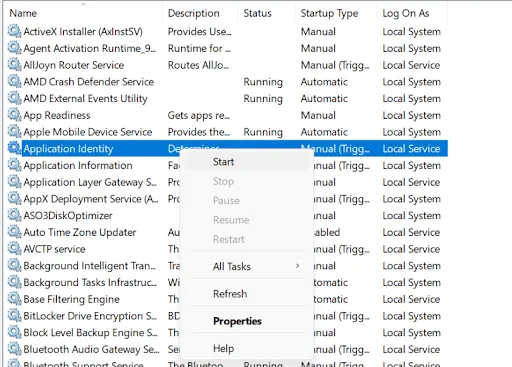The image size is (512, 367).
Task: Select AVCTP service name
Action: pyautogui.click(x=54, y=249)
